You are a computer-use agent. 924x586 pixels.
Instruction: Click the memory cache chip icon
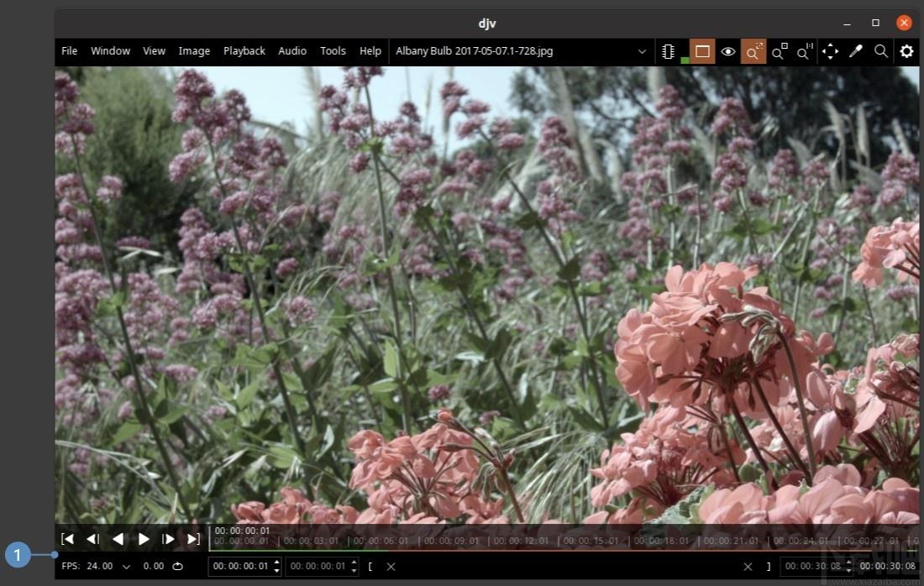669,51
